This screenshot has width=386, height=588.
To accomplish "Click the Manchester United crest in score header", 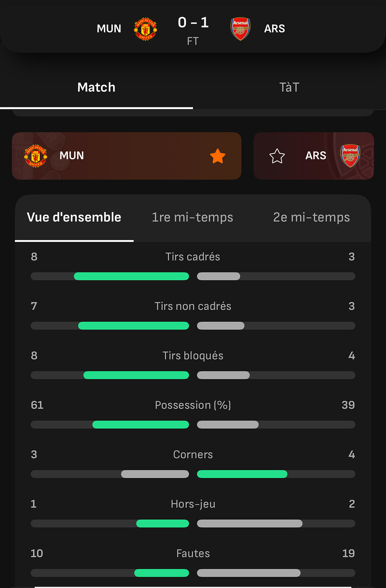I will 145,29.
